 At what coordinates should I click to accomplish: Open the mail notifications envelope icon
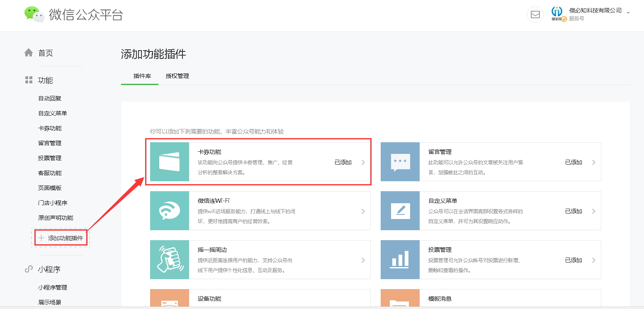(x=535, y=15)
